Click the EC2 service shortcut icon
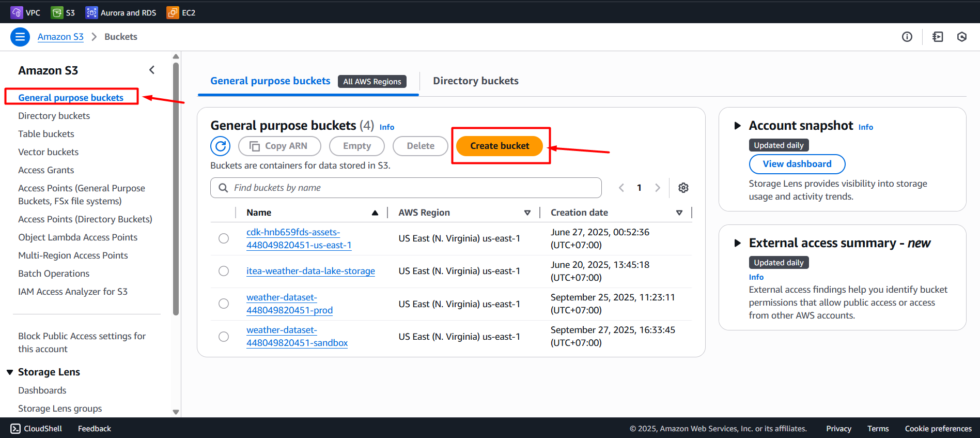Viewport: 980px width, 438px height. click(x=173, y=12)
